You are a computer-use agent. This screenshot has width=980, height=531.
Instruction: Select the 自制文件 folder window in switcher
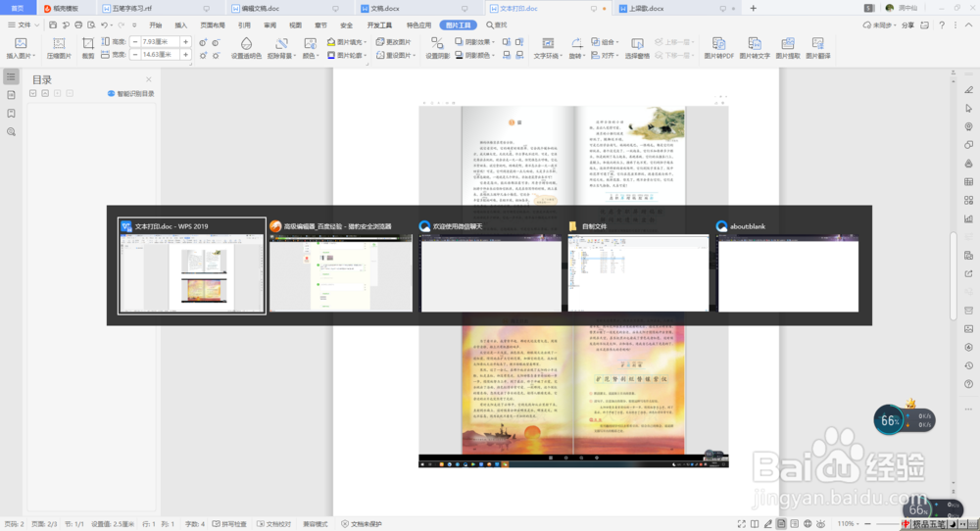tap(638, 265)
